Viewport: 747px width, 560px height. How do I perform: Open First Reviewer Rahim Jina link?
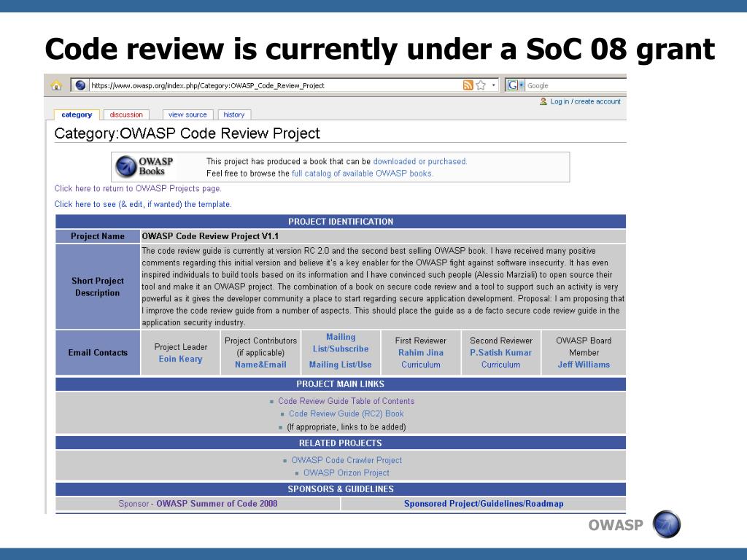421,353
